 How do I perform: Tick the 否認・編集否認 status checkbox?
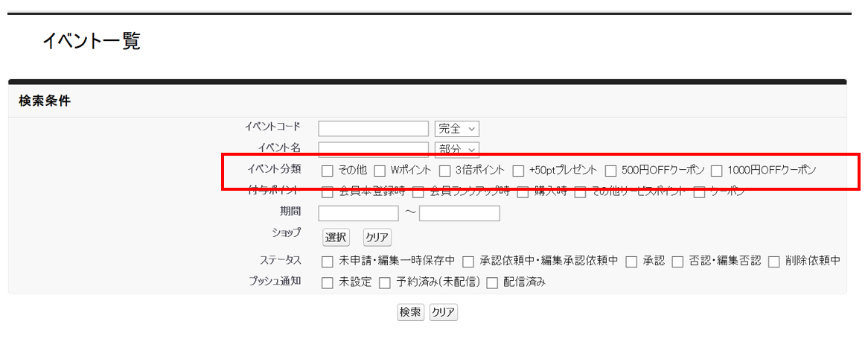tap(677, 262)
